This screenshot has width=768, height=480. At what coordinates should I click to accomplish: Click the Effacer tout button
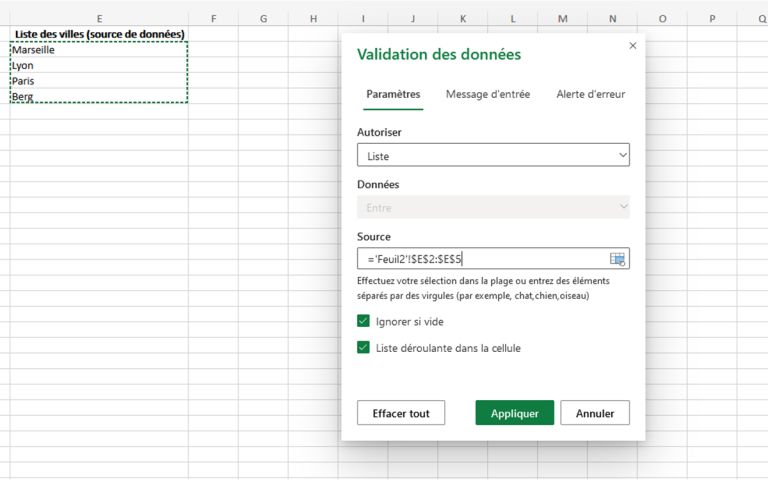(401, 413)
